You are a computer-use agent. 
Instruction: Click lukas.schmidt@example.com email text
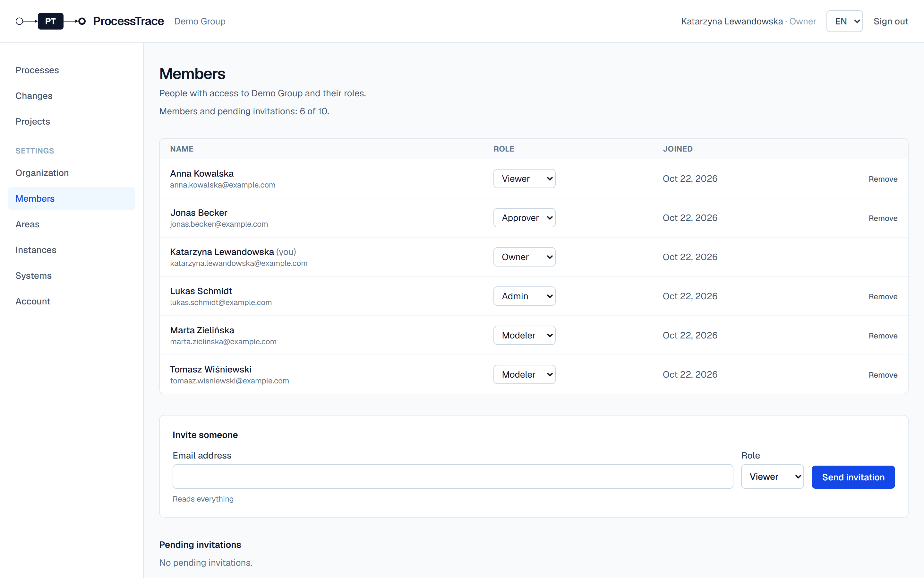click(x=221, y=302)
